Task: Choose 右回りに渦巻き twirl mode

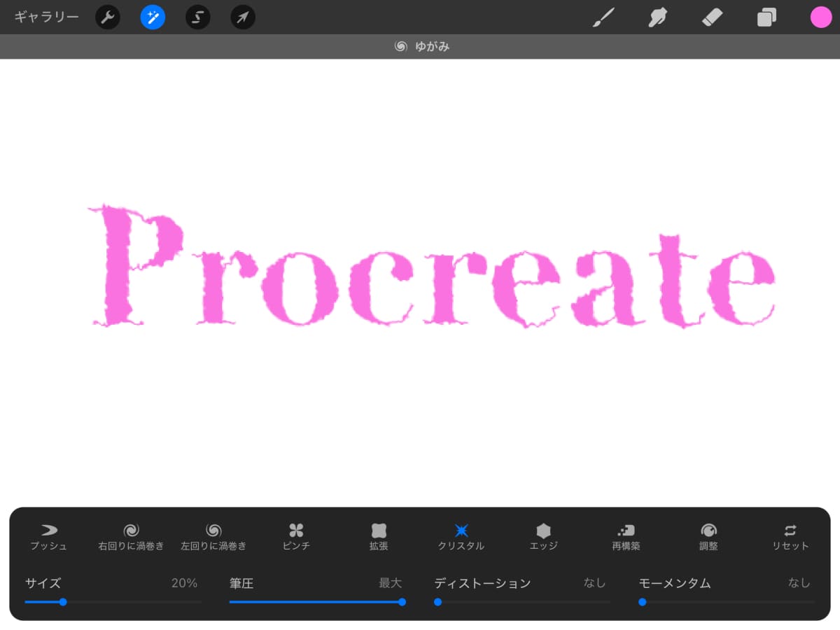Action: tap(131, 537)
